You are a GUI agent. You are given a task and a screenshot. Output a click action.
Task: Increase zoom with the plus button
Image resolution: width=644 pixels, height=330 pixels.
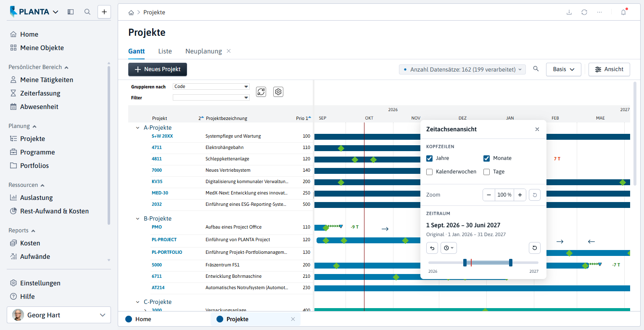pyautogui.click(x=520, y=195)
